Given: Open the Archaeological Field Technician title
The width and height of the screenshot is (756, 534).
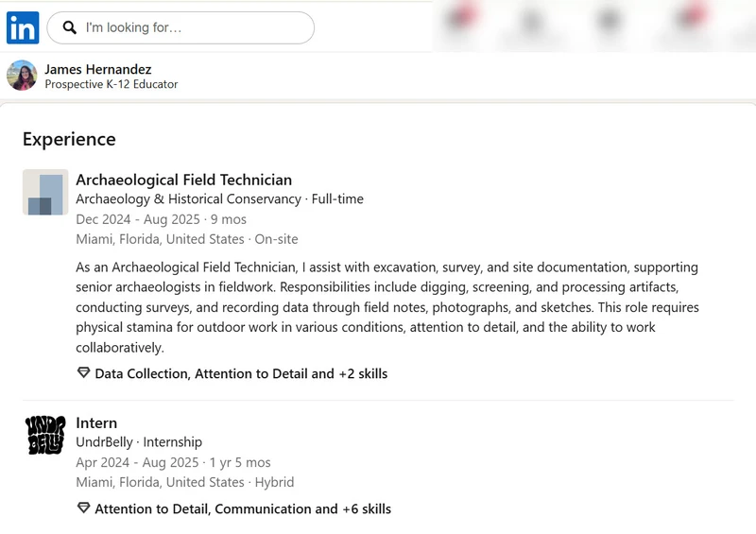Looking at the screenshot, I should tap(183, 180).
